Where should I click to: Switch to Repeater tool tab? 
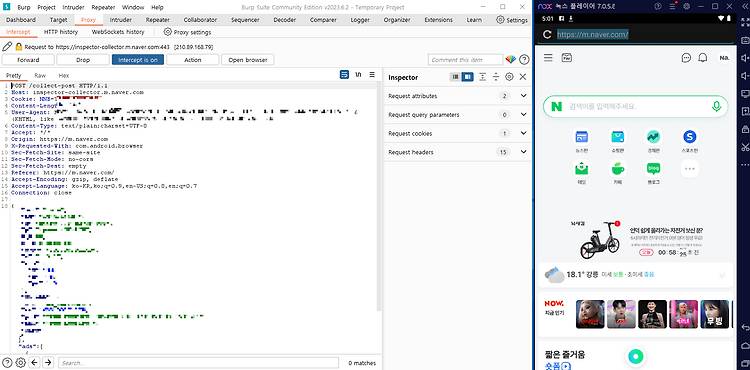[157, 20]
